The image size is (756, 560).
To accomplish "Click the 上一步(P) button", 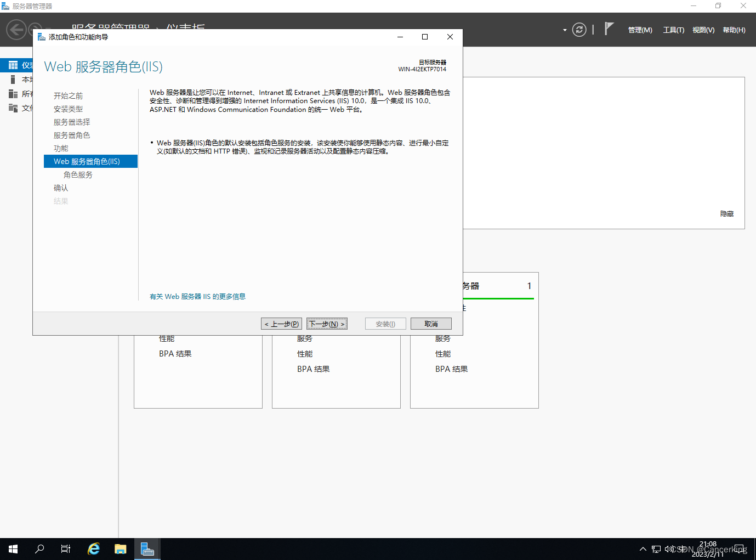I will (x=282, y=324).
